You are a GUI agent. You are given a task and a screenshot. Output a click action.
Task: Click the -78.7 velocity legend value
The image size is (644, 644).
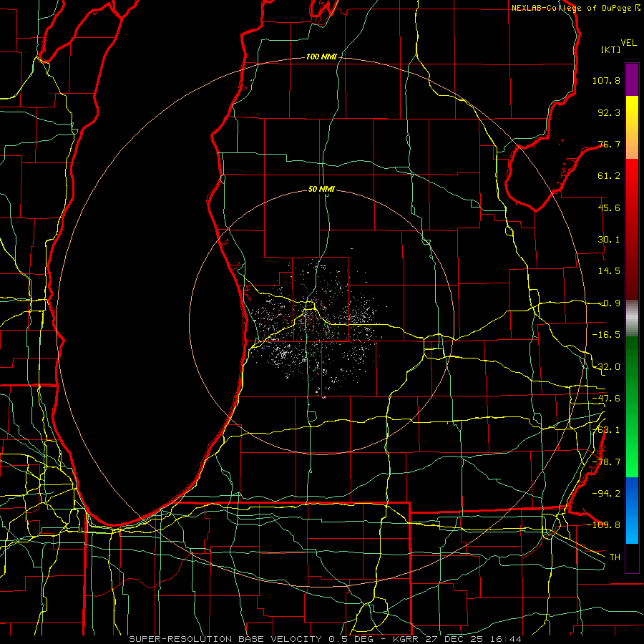tap(606, 462)
